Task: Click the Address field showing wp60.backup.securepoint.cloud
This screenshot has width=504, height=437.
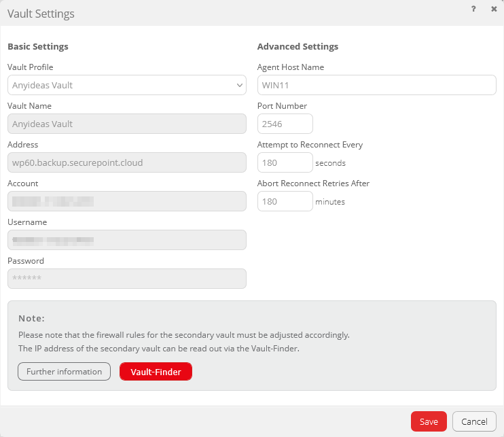Action: (x=126, y=162)
